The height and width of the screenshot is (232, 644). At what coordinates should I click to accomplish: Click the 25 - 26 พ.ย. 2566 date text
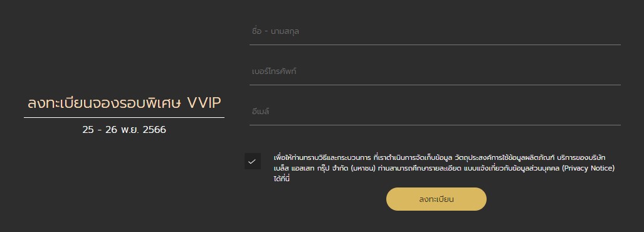pos(124,130)
